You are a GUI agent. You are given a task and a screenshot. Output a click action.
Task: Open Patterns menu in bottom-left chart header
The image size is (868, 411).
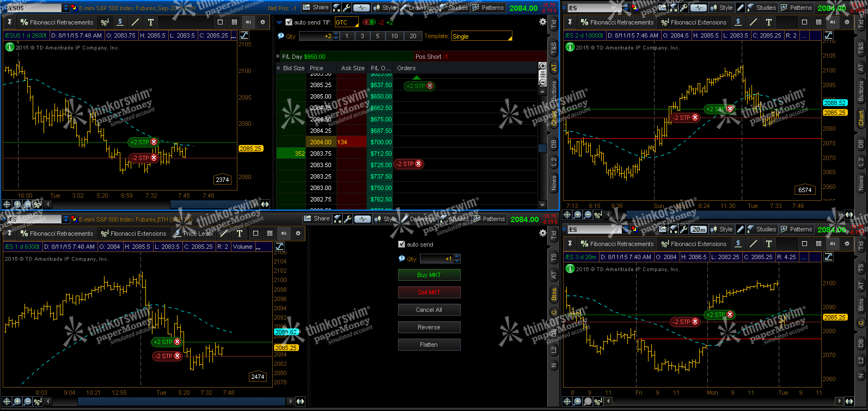pos(490,219)
